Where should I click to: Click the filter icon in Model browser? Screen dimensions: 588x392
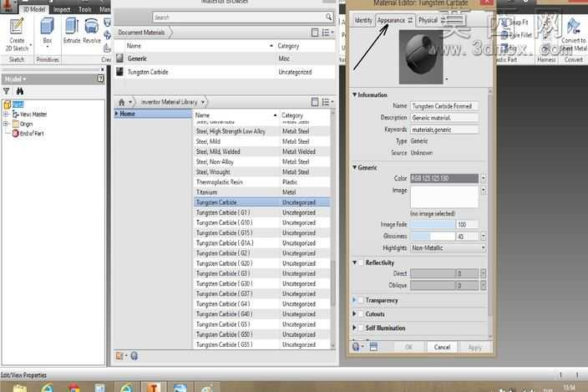click(7, 91)
